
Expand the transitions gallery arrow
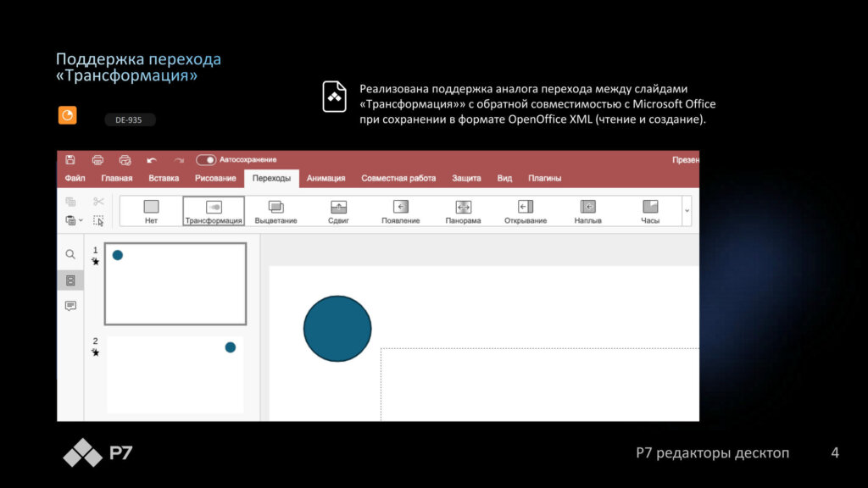687,211
